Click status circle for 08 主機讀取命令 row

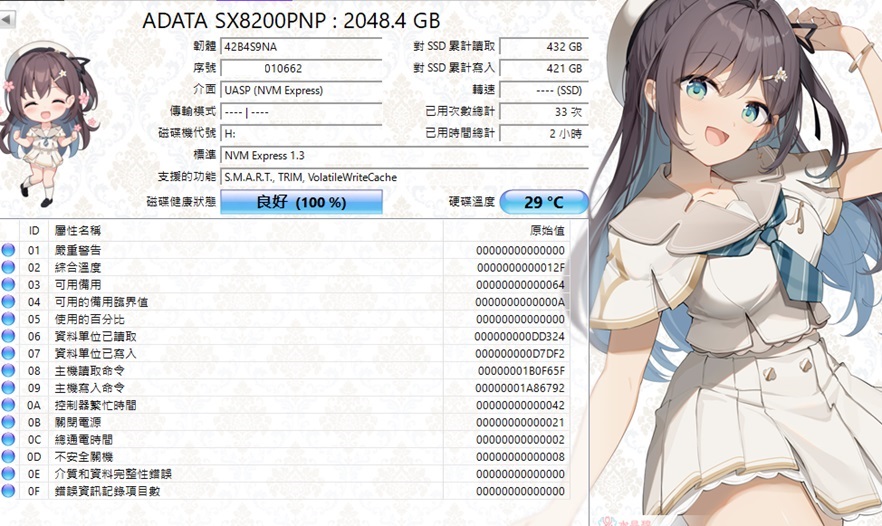click(x=8, y=370)
